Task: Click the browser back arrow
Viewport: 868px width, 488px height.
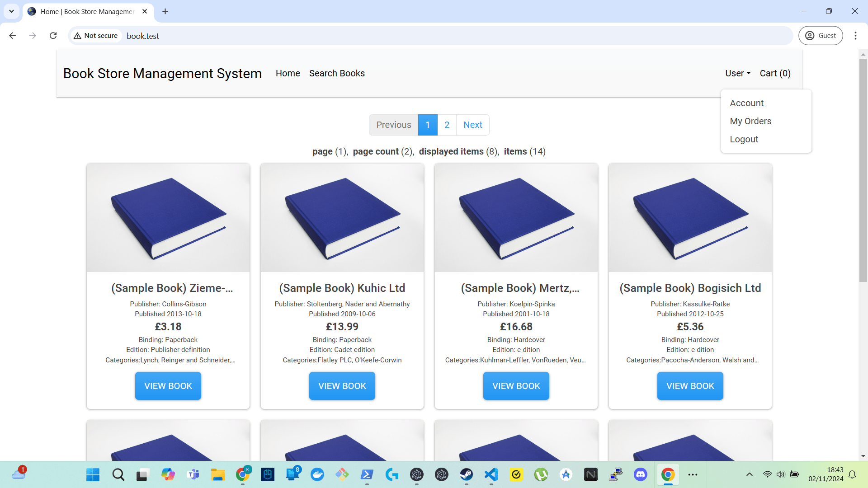Action: [13, 36]
